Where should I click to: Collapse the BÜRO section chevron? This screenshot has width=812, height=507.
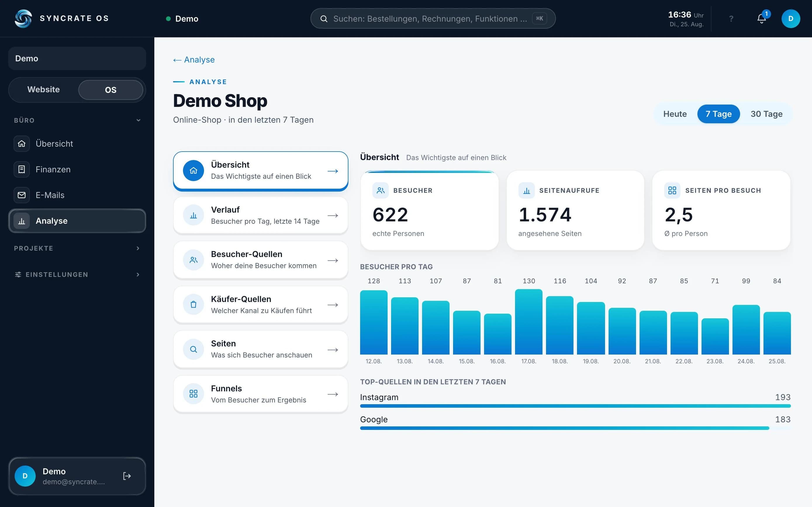tap(138, 120)
